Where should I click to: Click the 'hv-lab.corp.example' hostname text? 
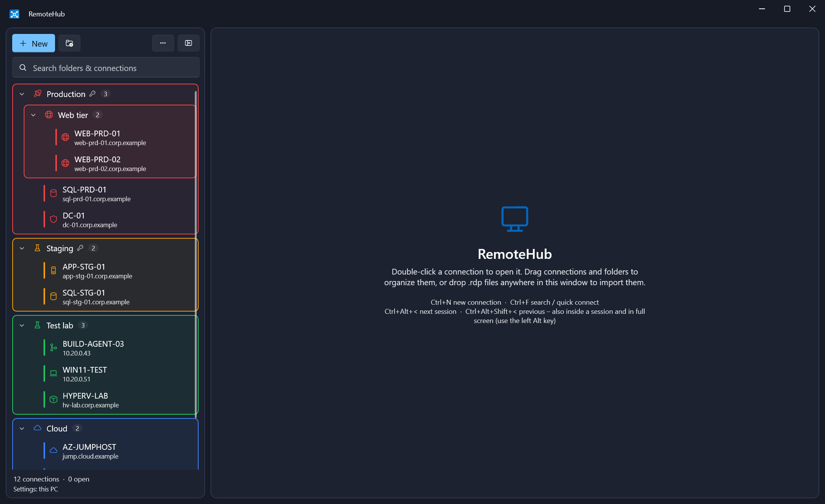(91, 405)
